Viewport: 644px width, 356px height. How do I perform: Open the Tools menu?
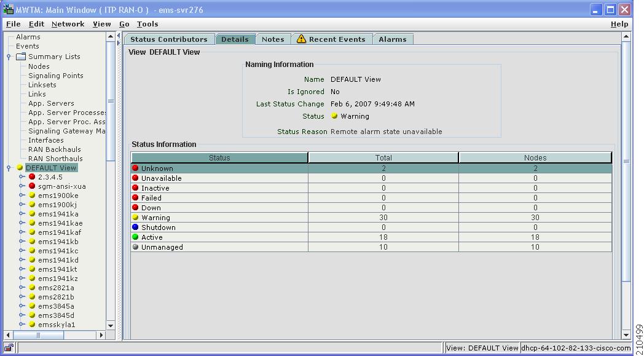[147, 24]
